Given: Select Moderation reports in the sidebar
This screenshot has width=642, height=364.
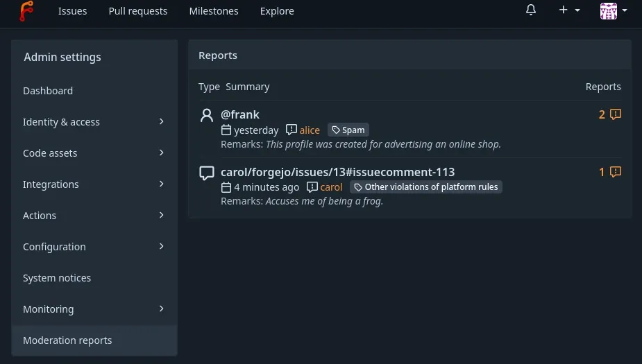Looking at the screenshot, I should tap(67, 340).
